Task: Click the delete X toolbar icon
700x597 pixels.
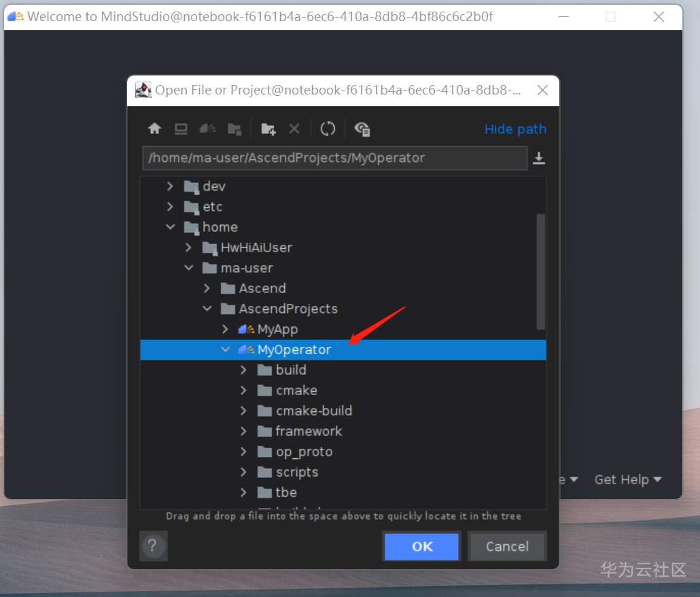Action: tap(294, 129)
